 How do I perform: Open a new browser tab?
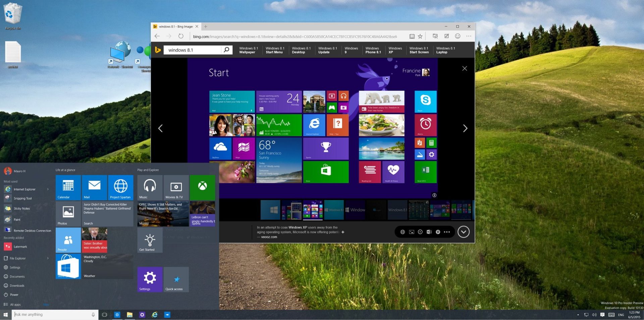pos(206,27)
